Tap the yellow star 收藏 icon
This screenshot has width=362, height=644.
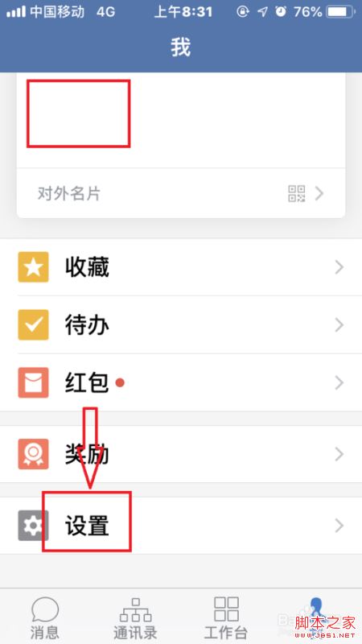(33, 267)
